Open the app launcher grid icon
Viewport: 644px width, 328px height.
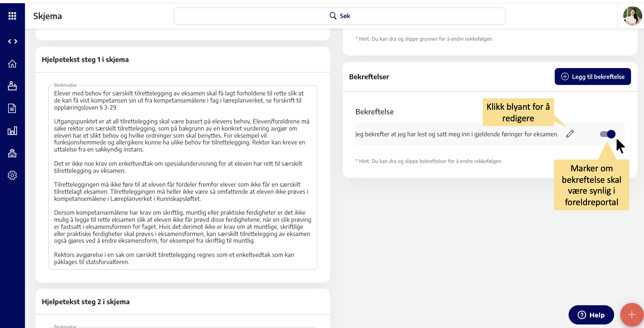12,16
